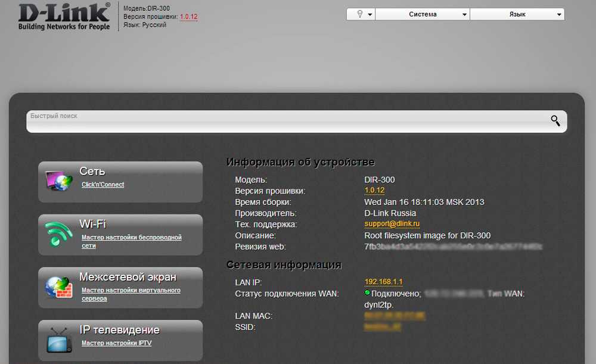
Task: Click the firewall globe and wall icon
Action: pyautogui.click(x=58, y=287)
